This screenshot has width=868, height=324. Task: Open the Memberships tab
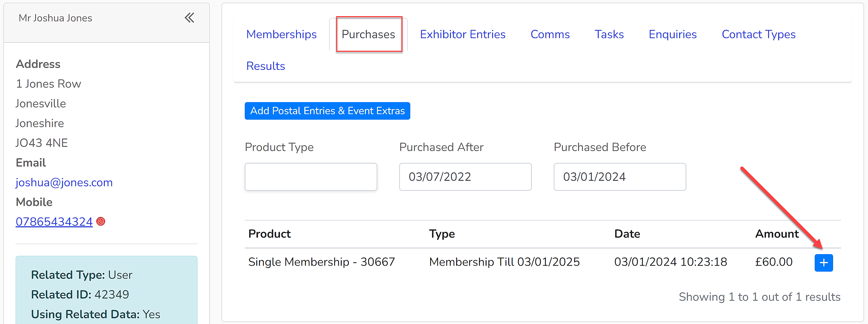coord(281,34)
